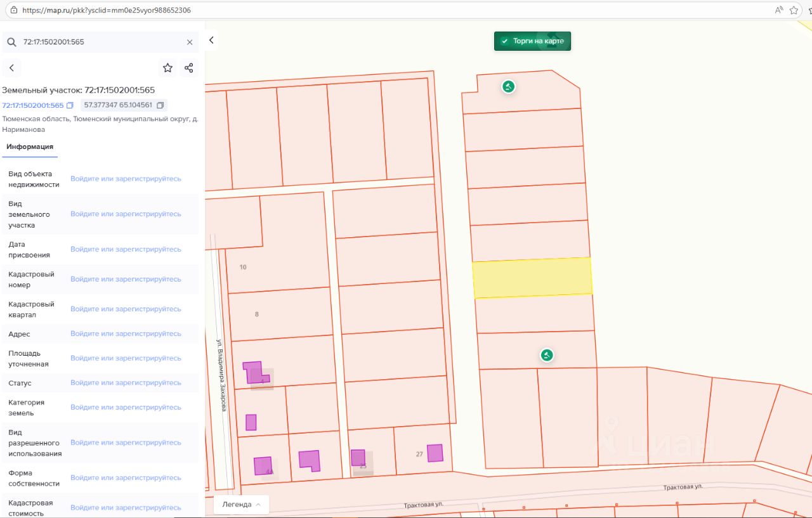Viewport: 812px width, 518px height.
Task: Expand the Легенда panel
Action: (241, 504)
